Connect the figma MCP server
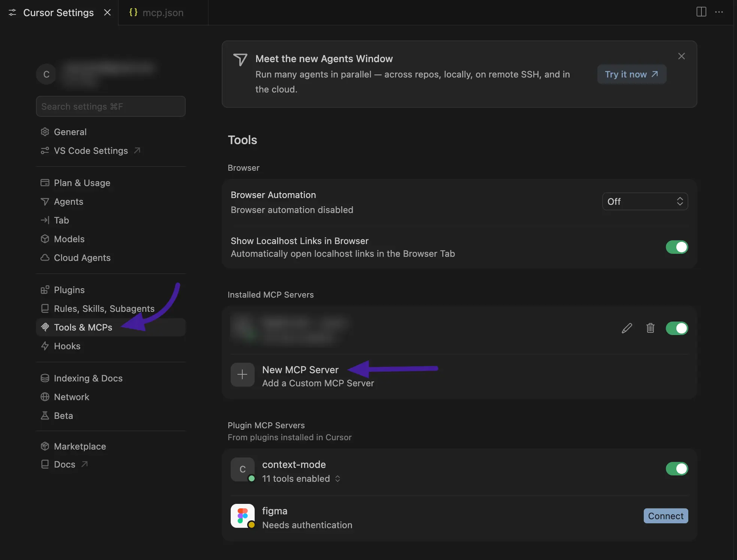Viewport: 737px width, 560px height. pyautogui.click(x=665, y=516)
